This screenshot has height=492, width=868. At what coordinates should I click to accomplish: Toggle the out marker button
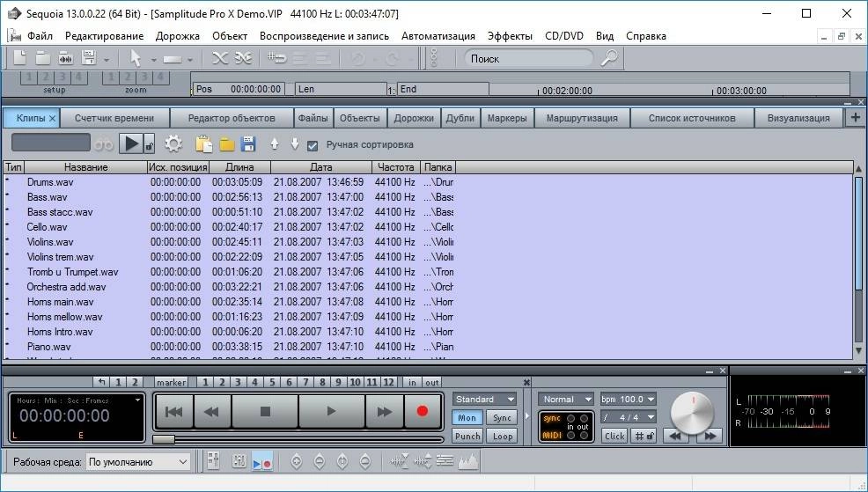pos(431,382)
